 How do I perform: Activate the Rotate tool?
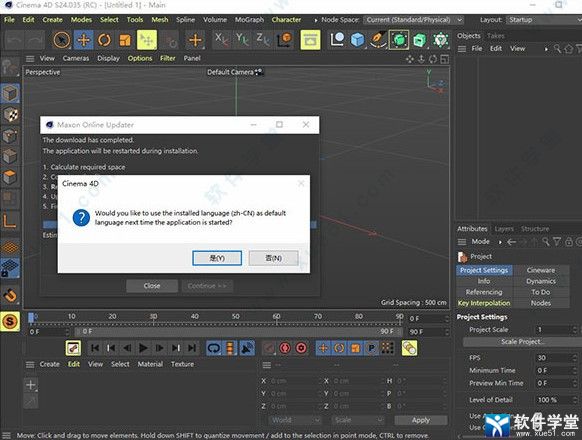104,40
